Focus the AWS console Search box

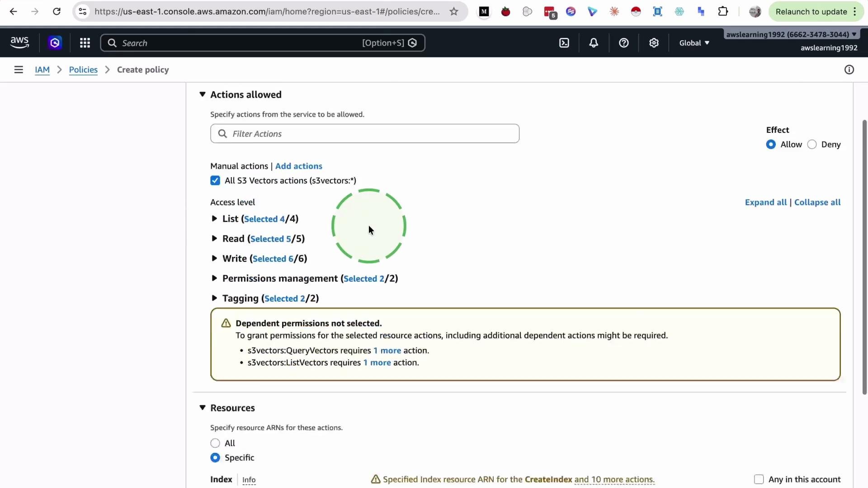pos(262,43)
